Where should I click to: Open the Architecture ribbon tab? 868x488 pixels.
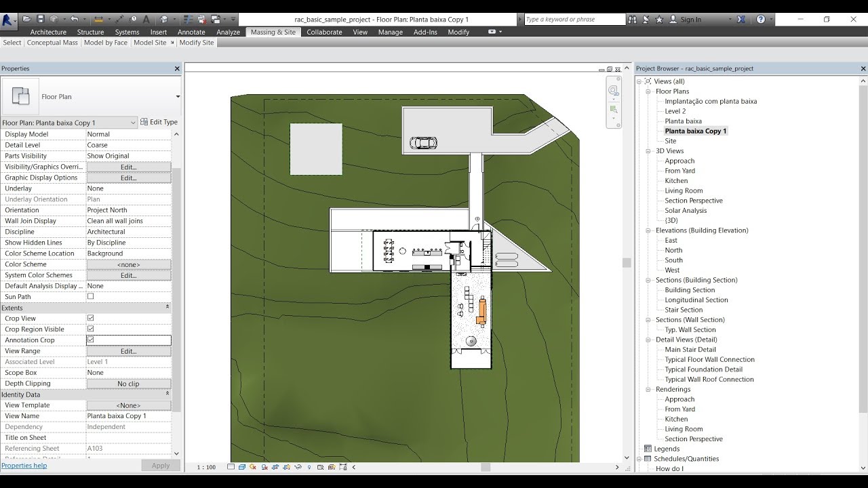(x=48, y=32)
